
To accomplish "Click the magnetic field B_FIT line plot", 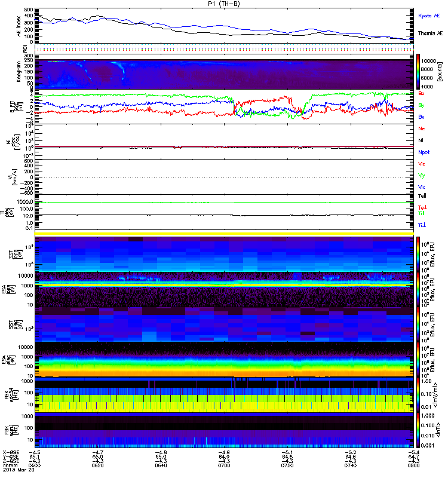I will coord(224,106).
